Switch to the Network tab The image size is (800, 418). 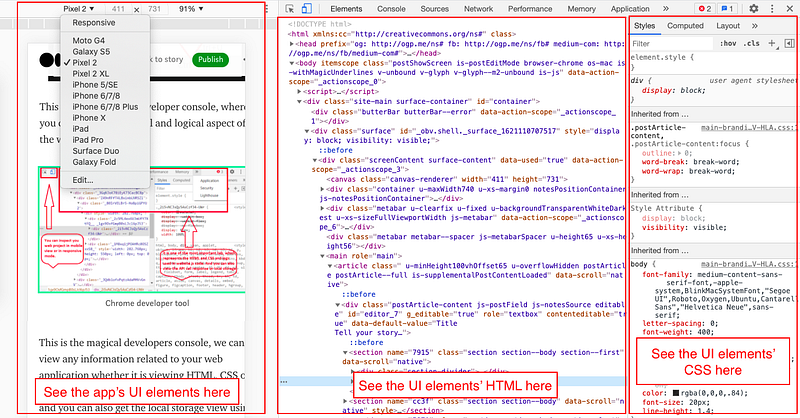478,9
